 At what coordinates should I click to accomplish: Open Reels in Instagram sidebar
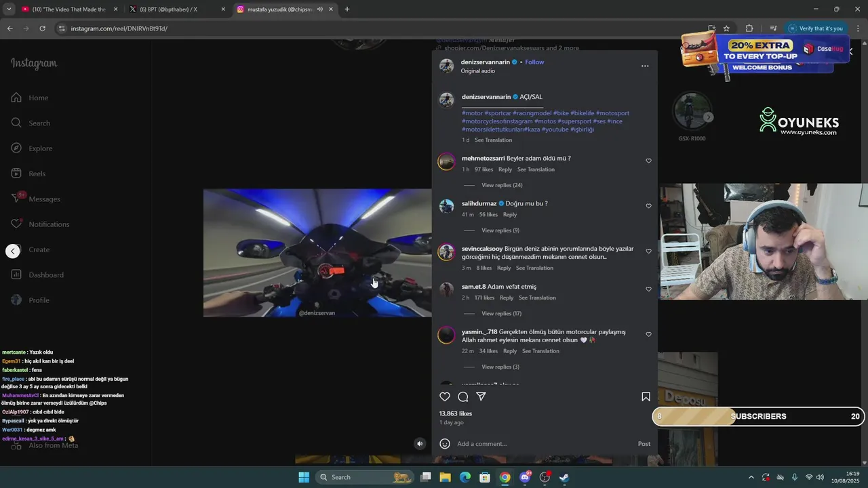28,174
